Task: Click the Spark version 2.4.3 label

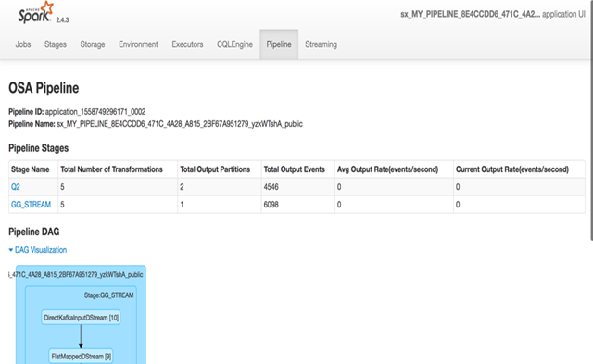Action: pyautogui.click(x=62, y=20)
